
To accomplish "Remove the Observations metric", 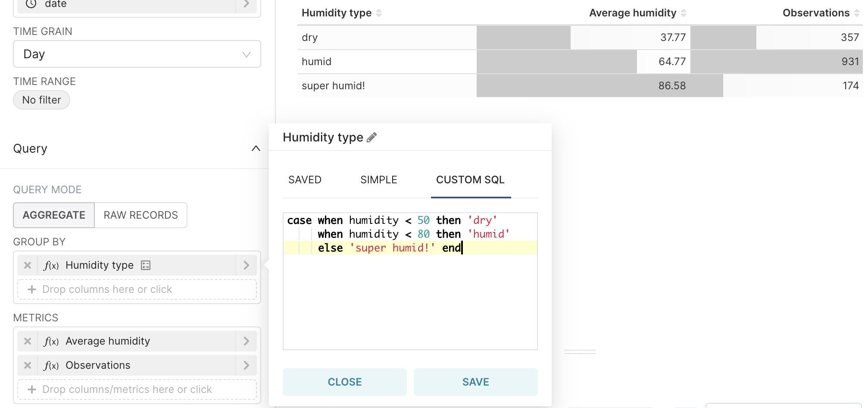I will pyautogui.click(x=28, y=365).
